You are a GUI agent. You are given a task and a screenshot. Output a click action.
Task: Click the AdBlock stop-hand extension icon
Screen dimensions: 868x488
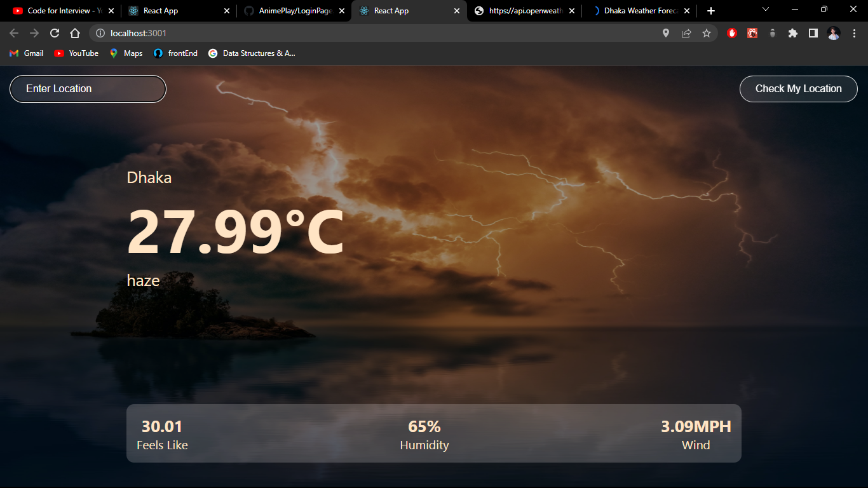click(x=731, y=32)
